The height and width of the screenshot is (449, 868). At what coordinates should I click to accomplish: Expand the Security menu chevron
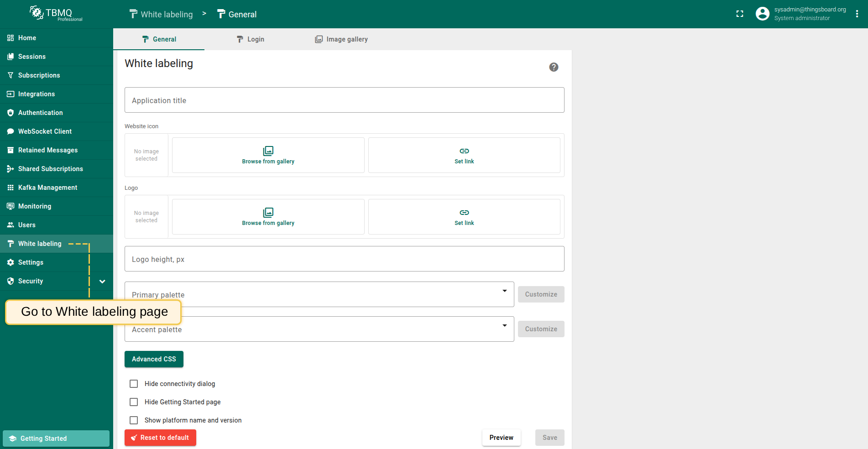click(102, 282)
